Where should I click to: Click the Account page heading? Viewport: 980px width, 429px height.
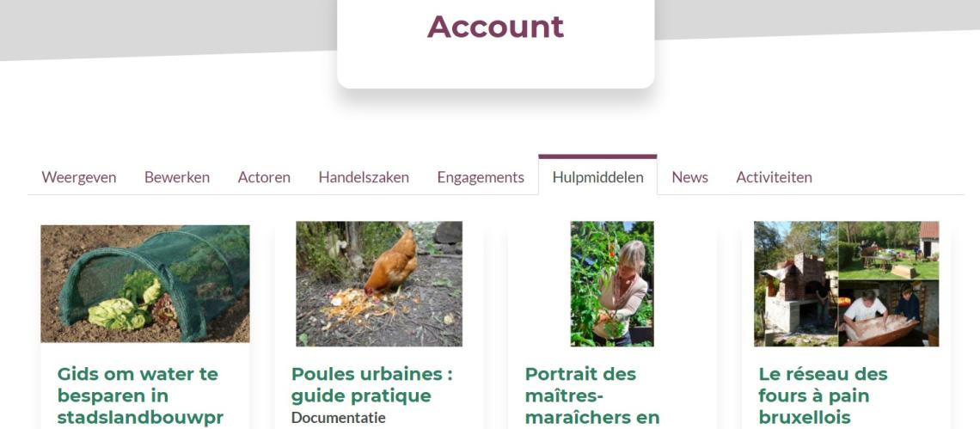click(496, 27)
